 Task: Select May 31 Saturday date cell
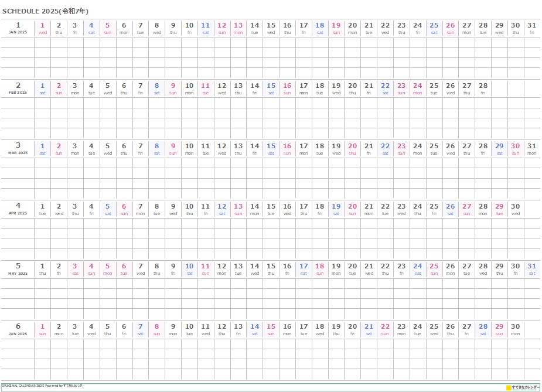point(531,270)
